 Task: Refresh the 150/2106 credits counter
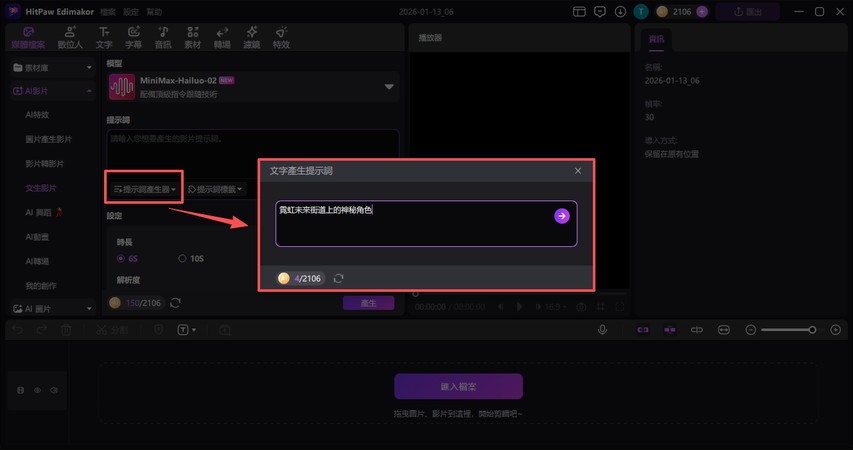tap(175, 303)
